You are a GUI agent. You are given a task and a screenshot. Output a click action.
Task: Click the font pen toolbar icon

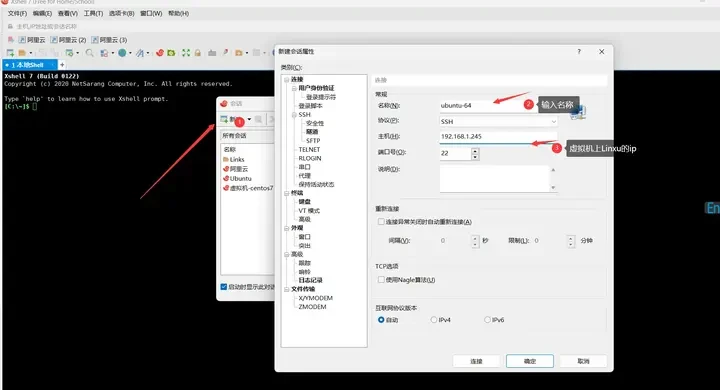(x=140, y=53)
